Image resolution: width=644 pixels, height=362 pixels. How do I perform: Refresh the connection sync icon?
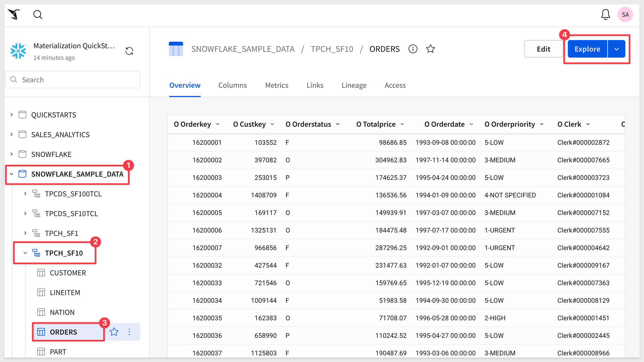129,51
